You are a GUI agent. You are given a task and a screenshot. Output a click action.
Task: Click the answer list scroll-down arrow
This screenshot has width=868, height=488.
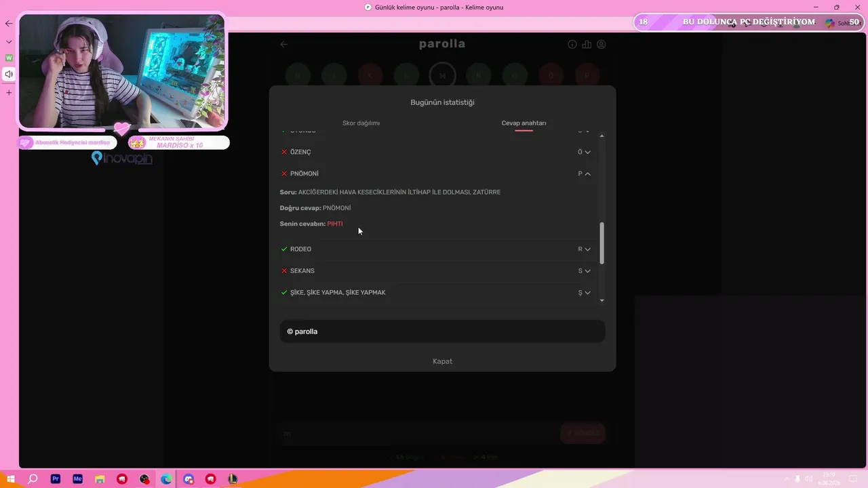[601, 300]
